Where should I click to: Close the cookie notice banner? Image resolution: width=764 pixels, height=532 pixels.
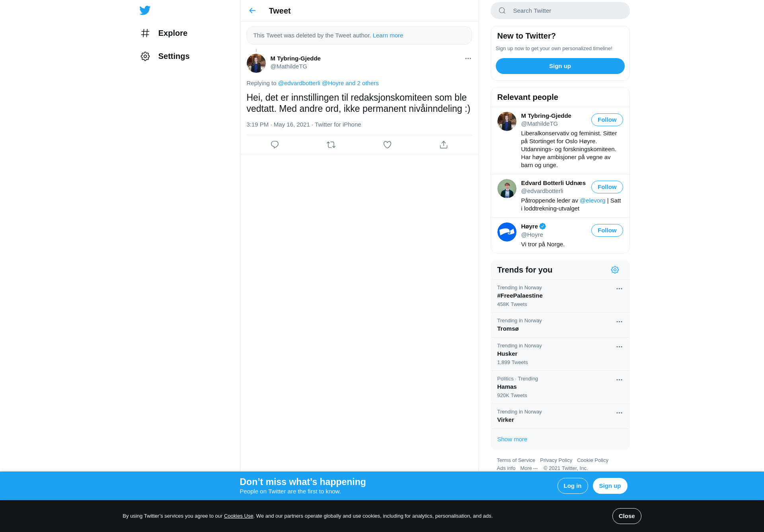(x=626, y=516)
